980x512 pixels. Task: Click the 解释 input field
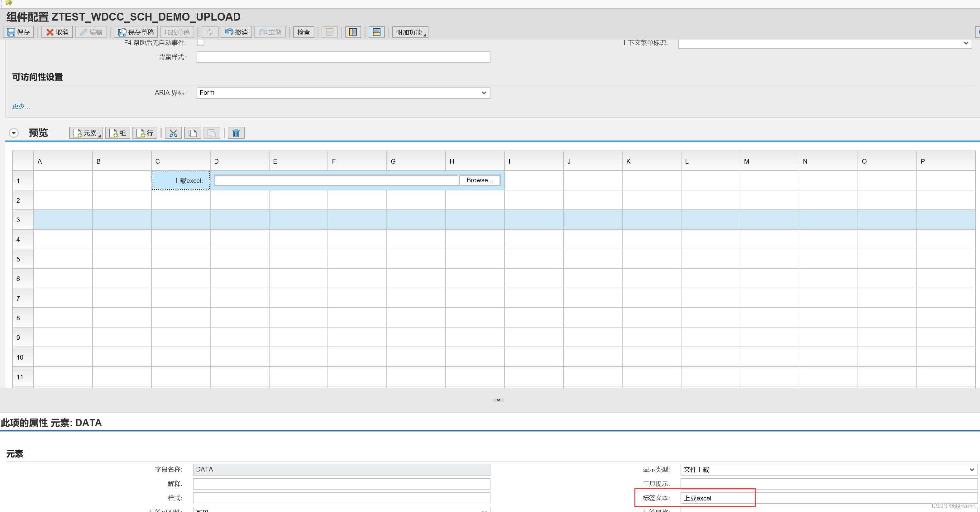click(x=341, y=483)
